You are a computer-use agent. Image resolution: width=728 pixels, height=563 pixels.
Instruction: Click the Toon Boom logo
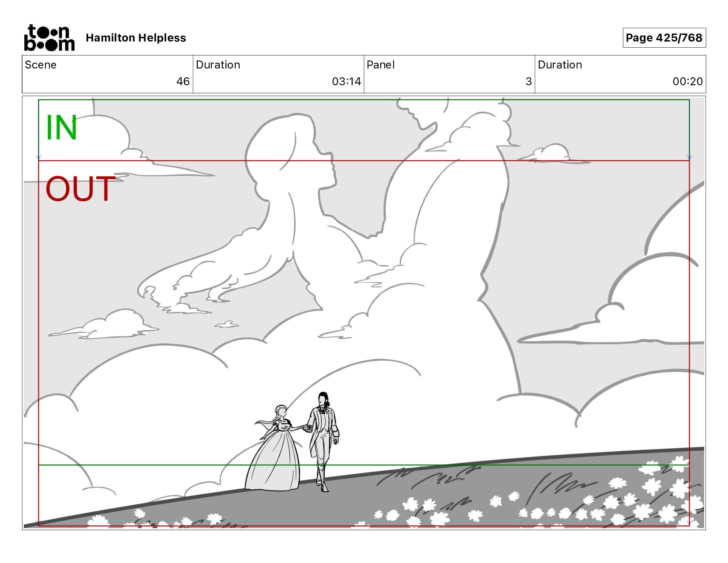[49, 38]
